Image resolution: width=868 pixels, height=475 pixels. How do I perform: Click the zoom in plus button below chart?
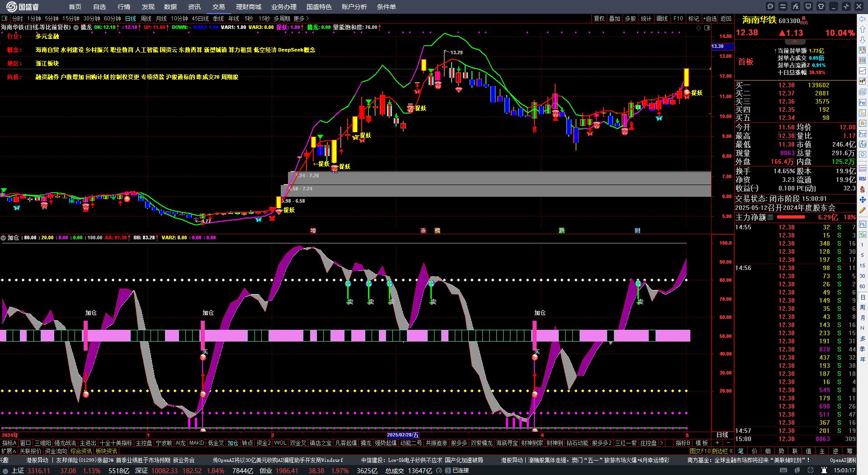[x=717, y=443]
